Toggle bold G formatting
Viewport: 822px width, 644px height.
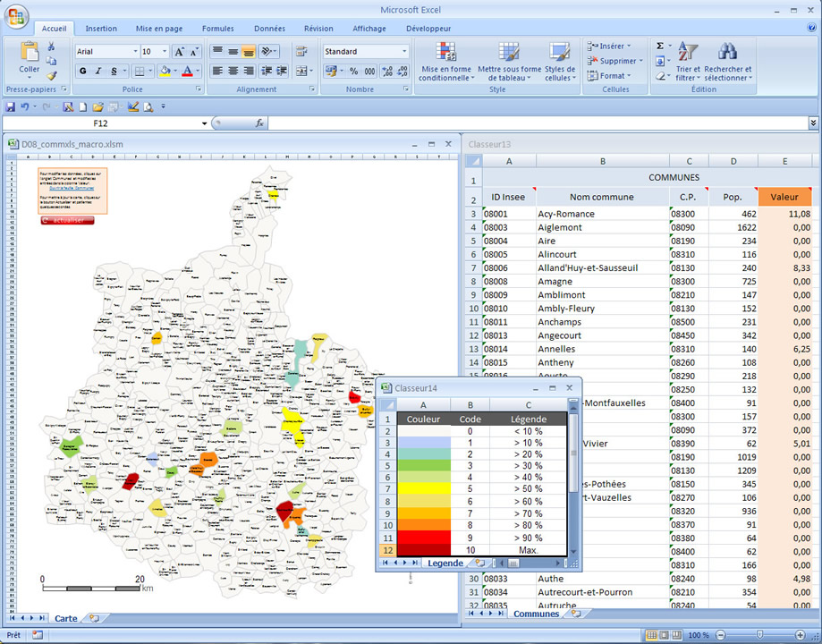coord(83,71)
